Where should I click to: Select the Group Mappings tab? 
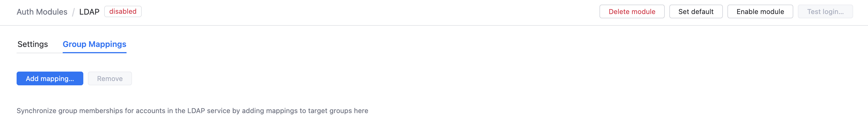[x=94, y=44]
